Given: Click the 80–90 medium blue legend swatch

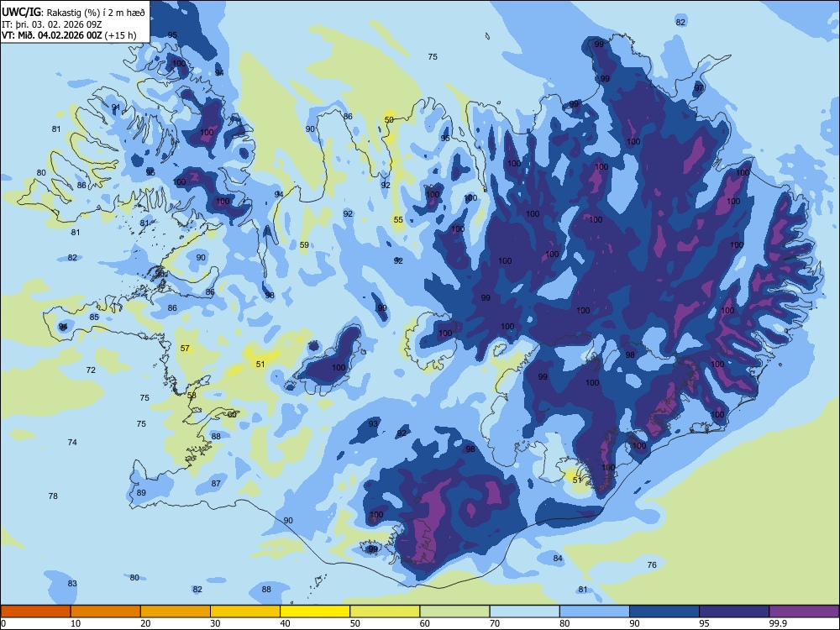Looking at the screenshot, I should click(595, 612).
